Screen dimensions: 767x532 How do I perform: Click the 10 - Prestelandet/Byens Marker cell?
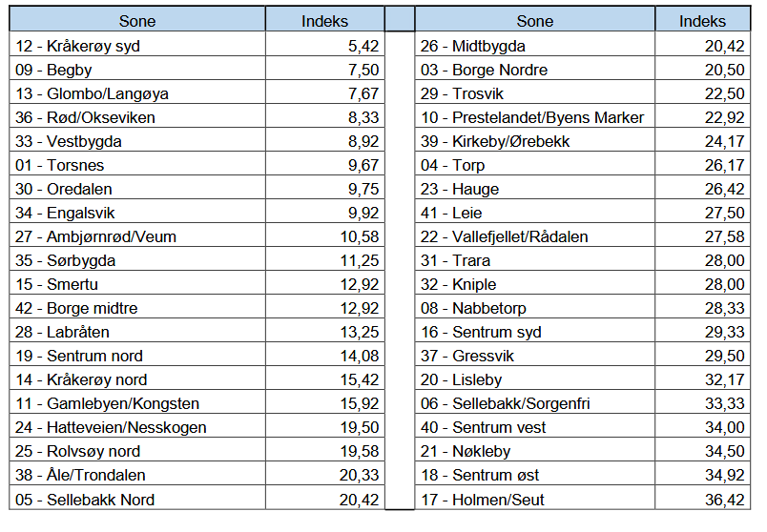[534, 116]
